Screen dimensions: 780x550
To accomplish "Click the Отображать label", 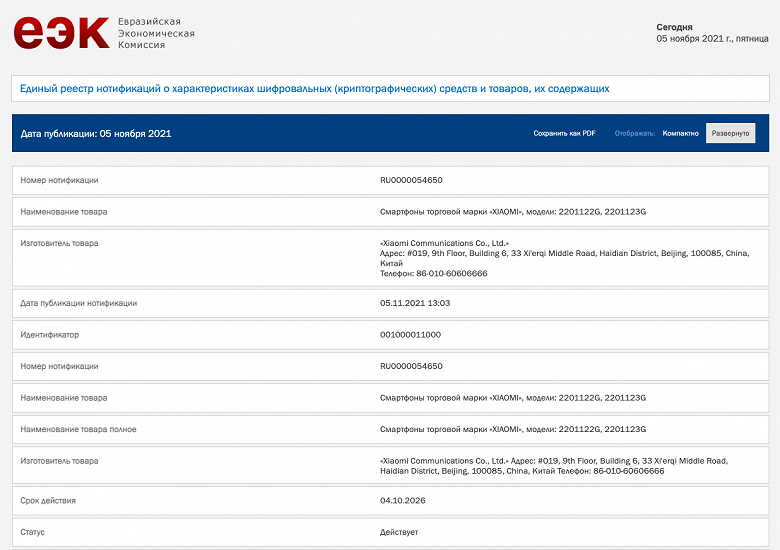I will point(634,133).
